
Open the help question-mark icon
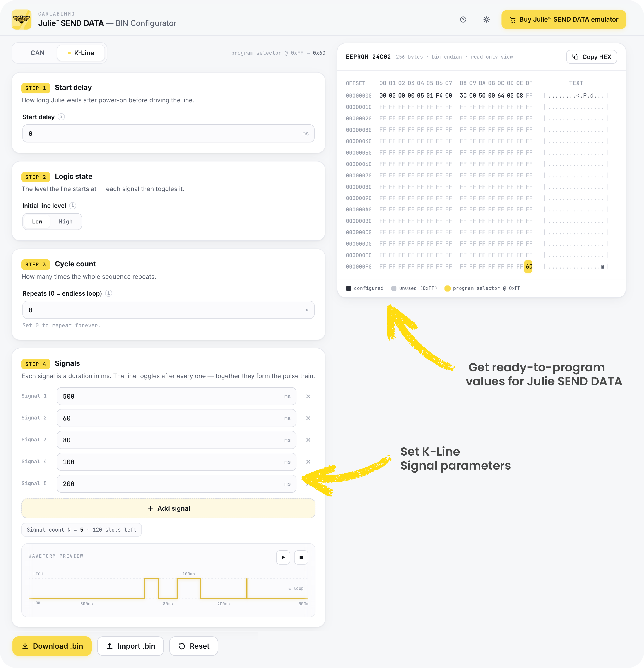coord(463,19)
